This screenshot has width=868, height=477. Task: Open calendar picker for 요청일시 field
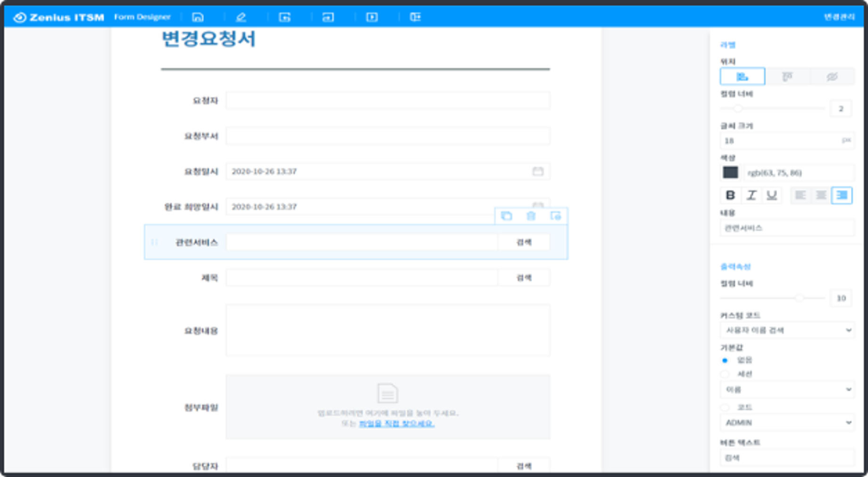(x=538, y=171)
